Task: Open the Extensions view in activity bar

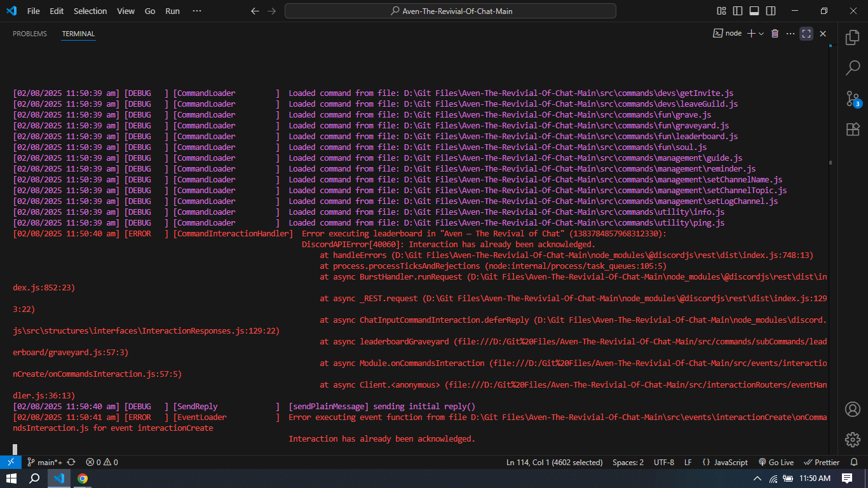Action: tap(852, 129)
